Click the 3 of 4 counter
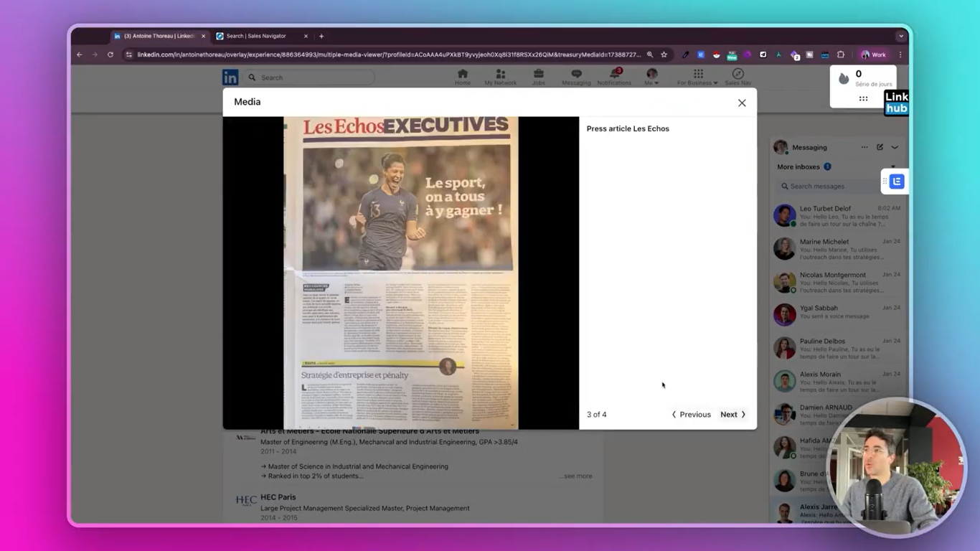Viewport: 980px width, 551px height. [x=596, y=415]
